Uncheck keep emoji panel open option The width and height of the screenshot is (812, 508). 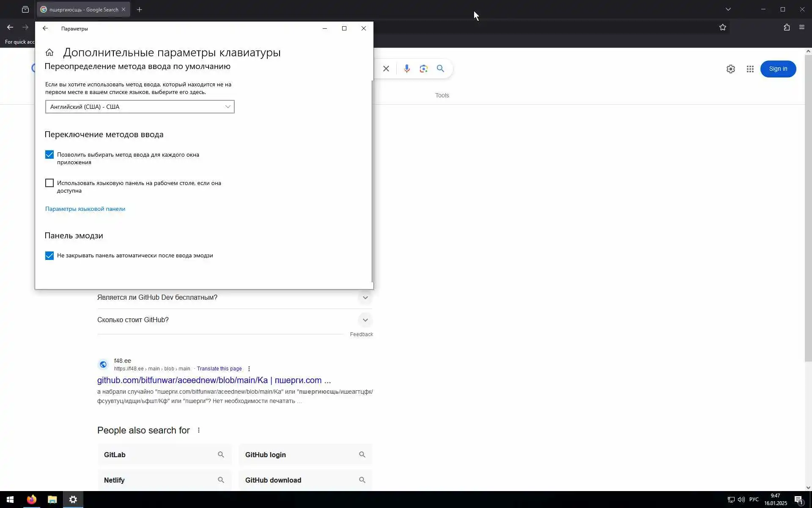pyautogui.click(x=49, y=256)
